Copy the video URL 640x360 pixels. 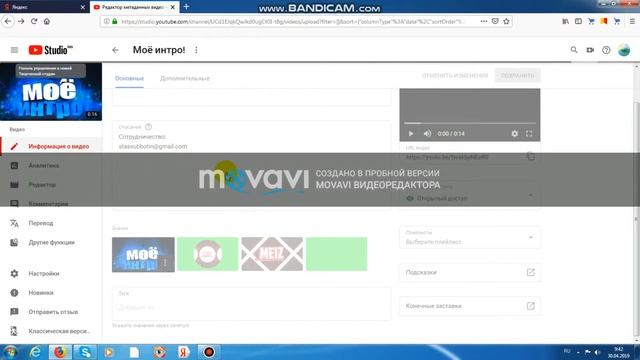coord(530,156)
